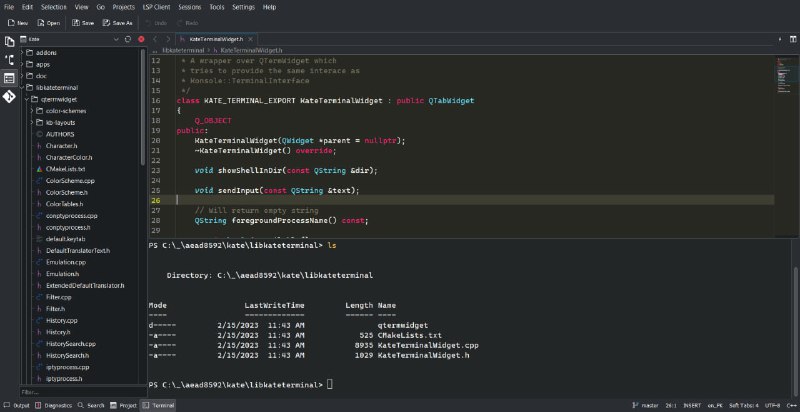Toggle the Diagnostics panel in bottom bar
This screenshot has width=800, height=412.
point(56,405)
